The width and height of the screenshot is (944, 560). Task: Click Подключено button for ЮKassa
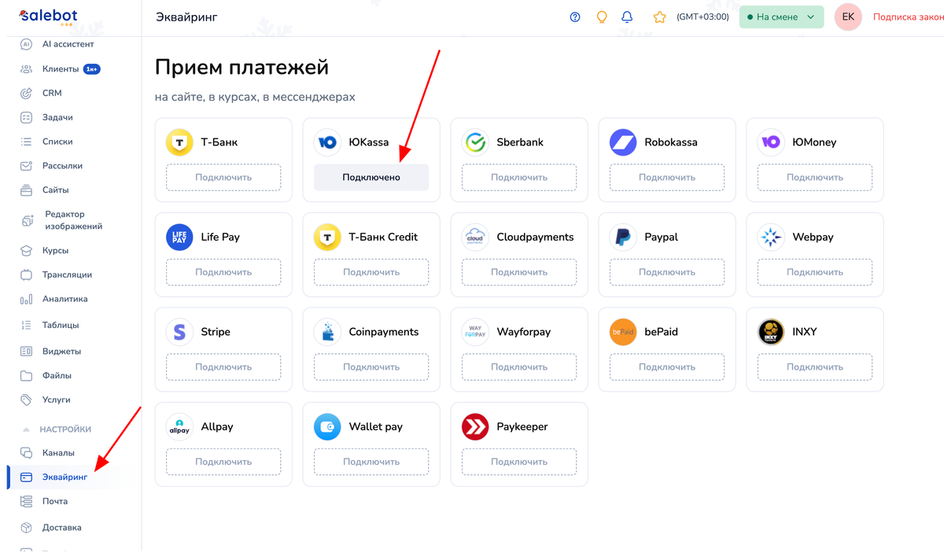[x=371, y=177]
